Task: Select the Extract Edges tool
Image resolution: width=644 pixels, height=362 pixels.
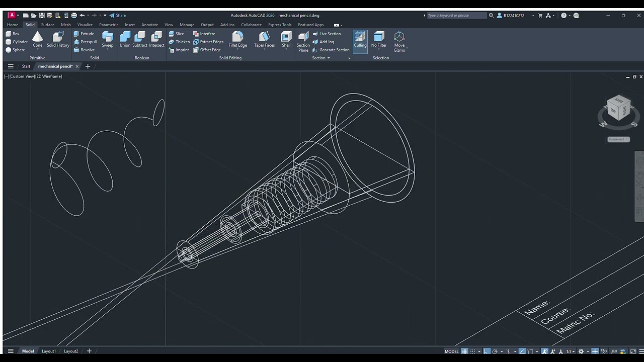Action: point(208,42)
